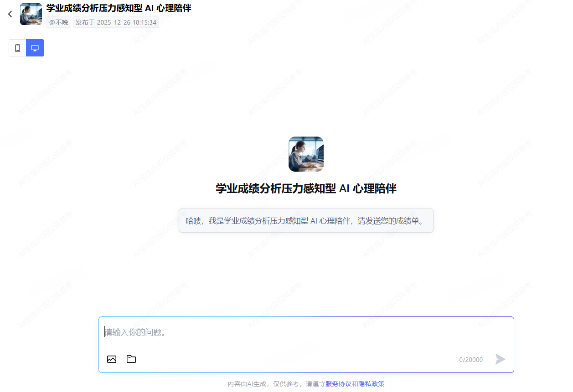Click the 0/20000 character counter
The height and width of the screenshot is (392, 573).
(x=471, y=359)
